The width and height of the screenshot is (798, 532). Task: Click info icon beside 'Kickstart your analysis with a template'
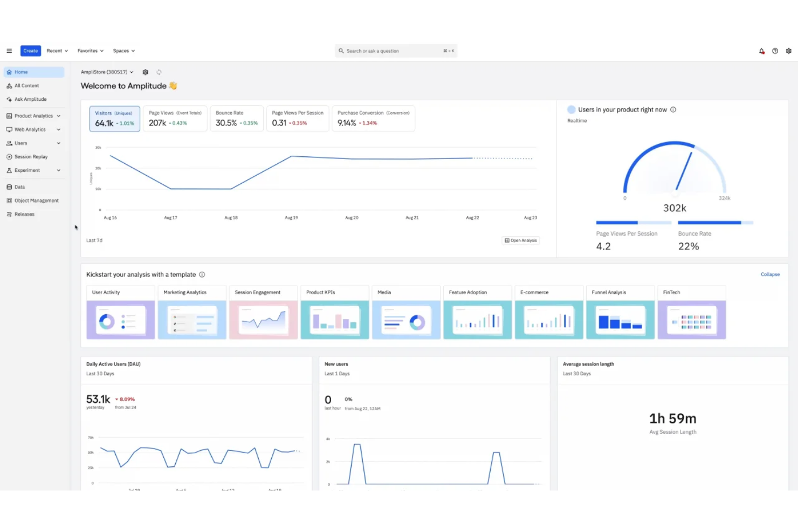[x=202, y=274]
